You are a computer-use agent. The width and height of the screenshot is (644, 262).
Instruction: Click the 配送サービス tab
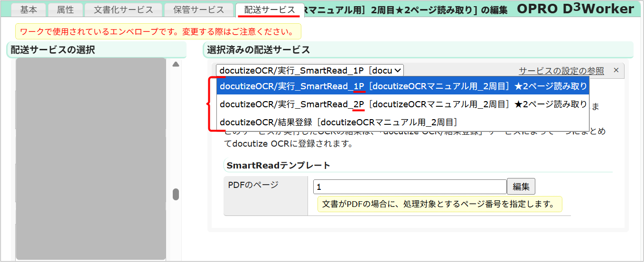tap(269, 9)
